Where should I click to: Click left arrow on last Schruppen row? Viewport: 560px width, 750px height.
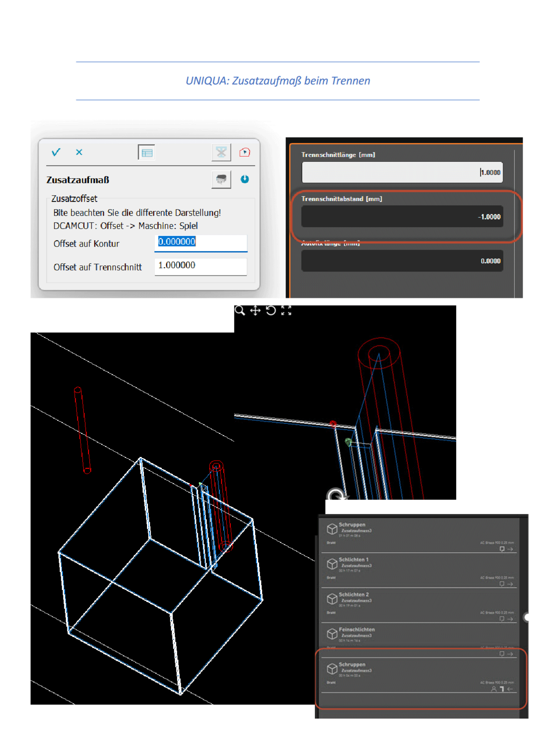(x=510, y=689)
